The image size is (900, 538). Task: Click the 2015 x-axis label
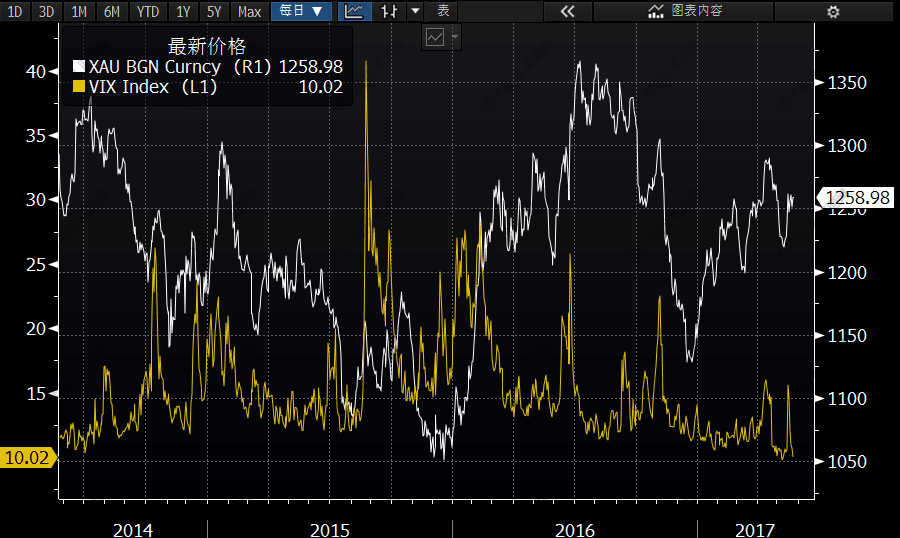coord(330,529)
